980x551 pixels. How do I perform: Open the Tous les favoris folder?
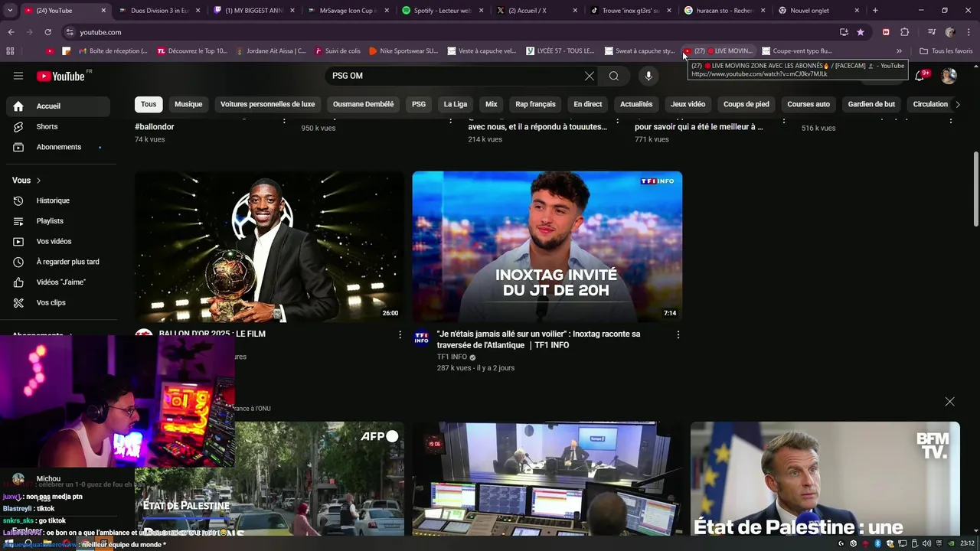946,51
